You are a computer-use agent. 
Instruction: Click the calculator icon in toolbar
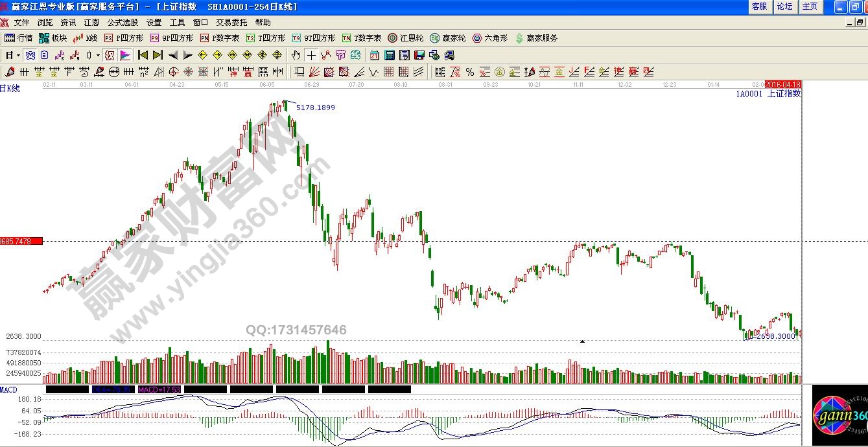[x=390, y=55]
